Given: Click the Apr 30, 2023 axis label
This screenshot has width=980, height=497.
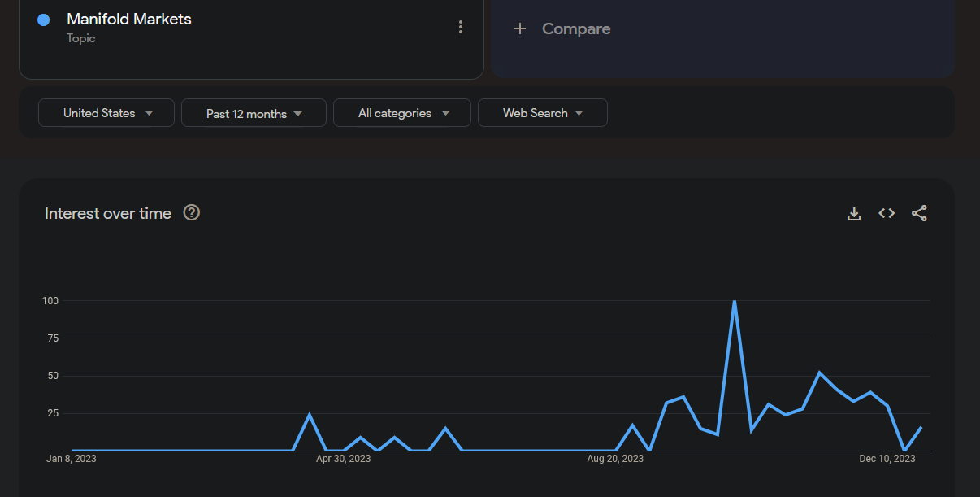Looking at the screenshot, I should pos(343,459).
